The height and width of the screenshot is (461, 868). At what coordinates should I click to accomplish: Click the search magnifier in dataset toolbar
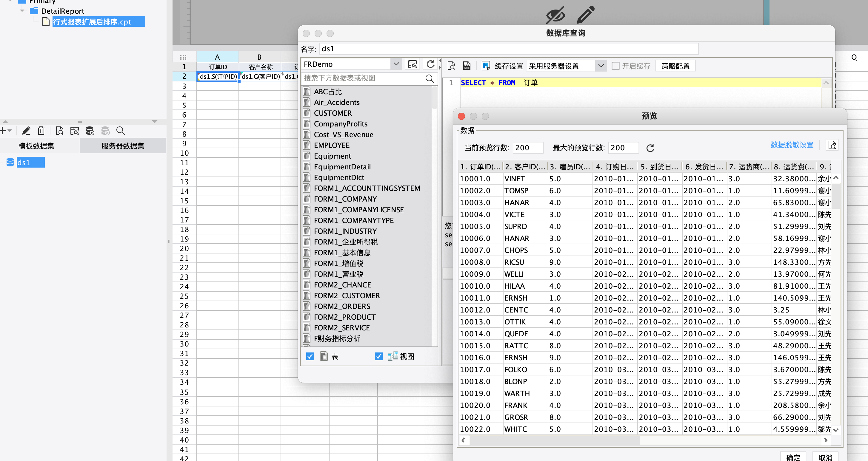[120, 131]
